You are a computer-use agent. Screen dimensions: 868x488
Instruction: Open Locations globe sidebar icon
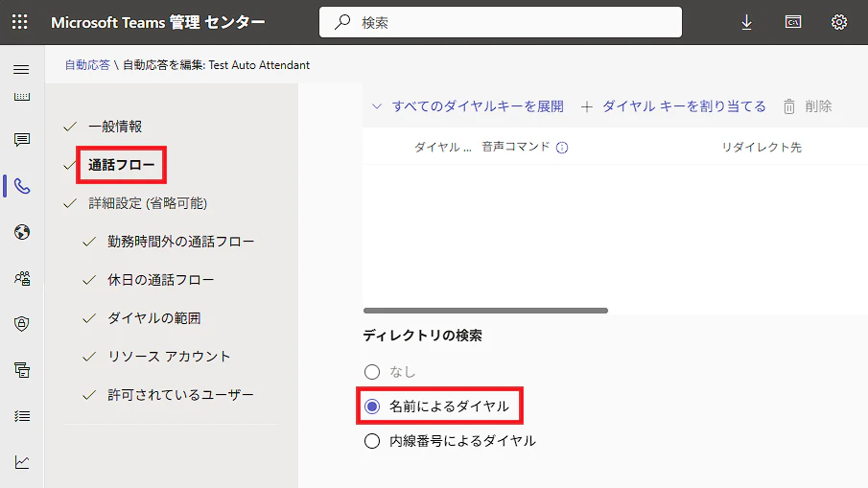(x=22, y=232)
